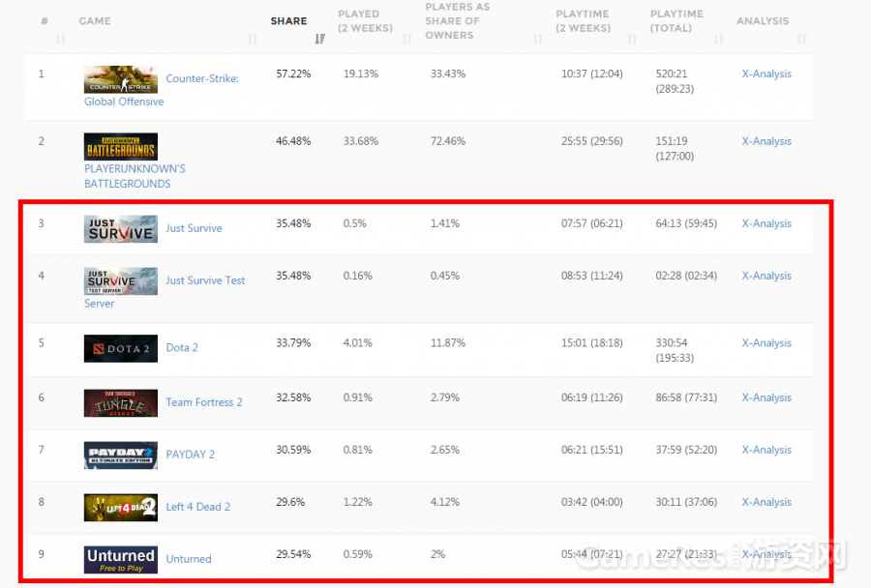Viewport: 871px width, 588px height.
Task: Click the PLAYERUNKNOWN'S BATTLEGROUNDS logo thumbnail
Action: pos(120,147)
